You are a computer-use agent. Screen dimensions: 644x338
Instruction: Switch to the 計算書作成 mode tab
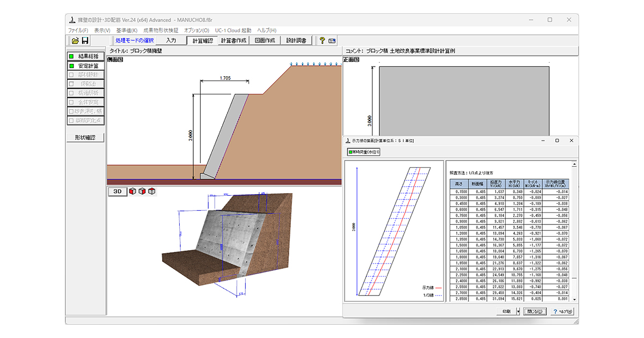tap(233, 40)
